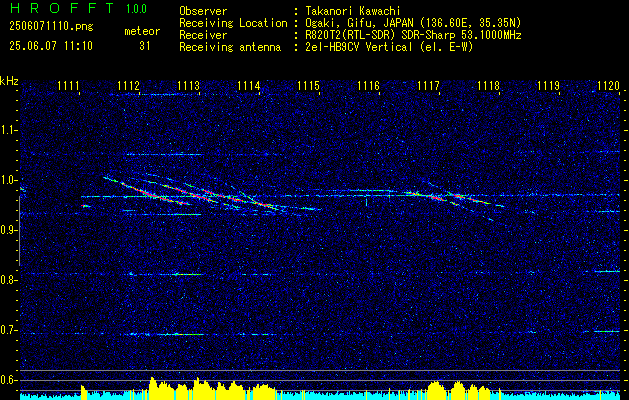Viewport: 629px width, 400px height.
Task: Click the meteor label
Action: click(142, 31)
